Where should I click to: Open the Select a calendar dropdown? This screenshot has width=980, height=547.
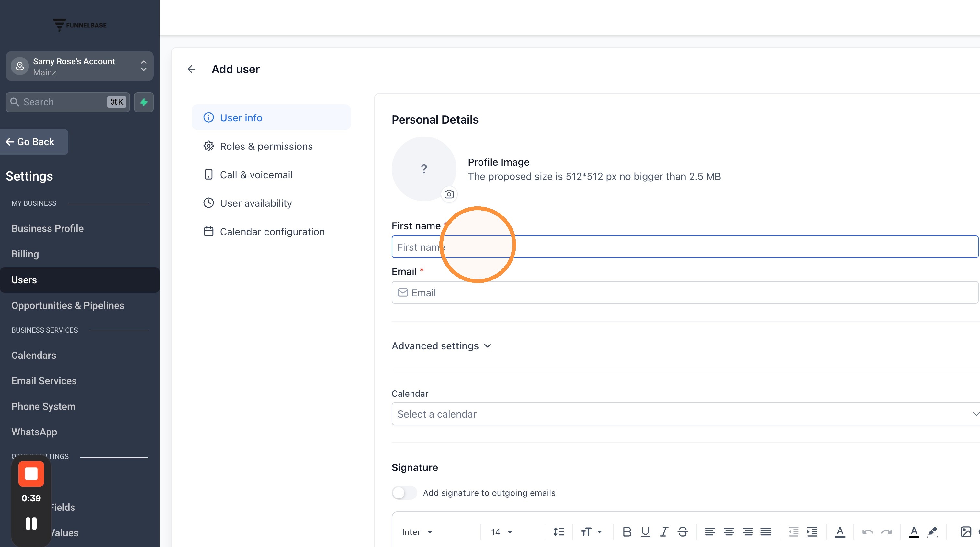click(685, 414)
